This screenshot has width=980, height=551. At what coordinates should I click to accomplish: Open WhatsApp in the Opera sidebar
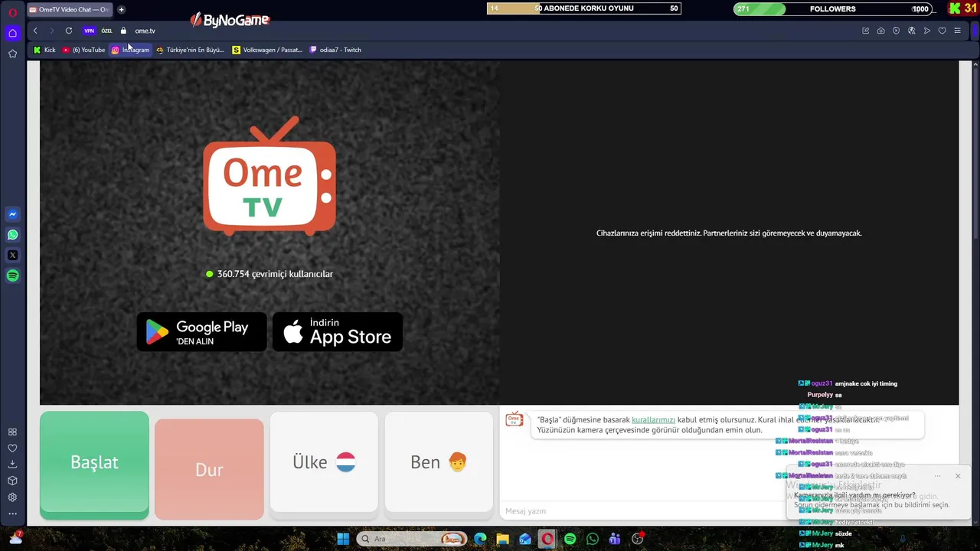click(12, 235)
